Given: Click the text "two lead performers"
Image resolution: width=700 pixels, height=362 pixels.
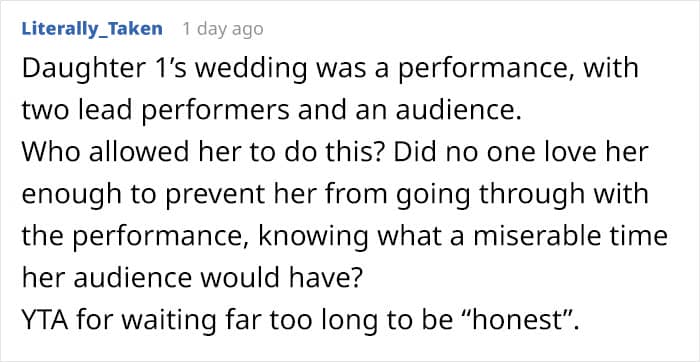Looking at the screenshot, I should 155,111.
